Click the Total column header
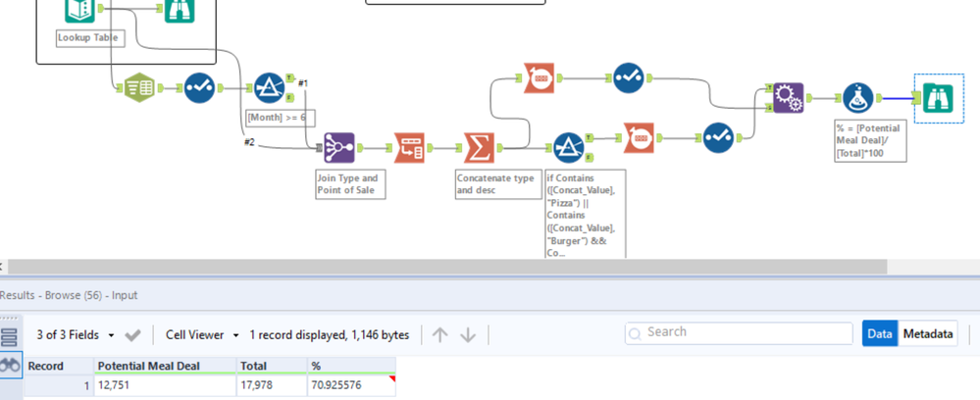 [x=272, y=367]
